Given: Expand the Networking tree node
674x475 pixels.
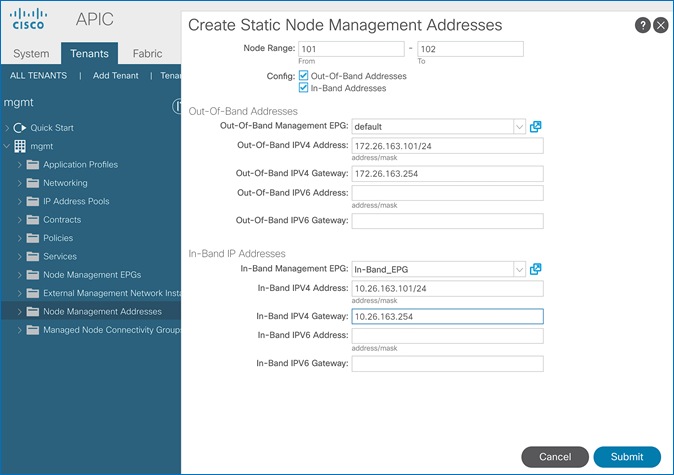Looking at the screenshot, I should (20, 183).
